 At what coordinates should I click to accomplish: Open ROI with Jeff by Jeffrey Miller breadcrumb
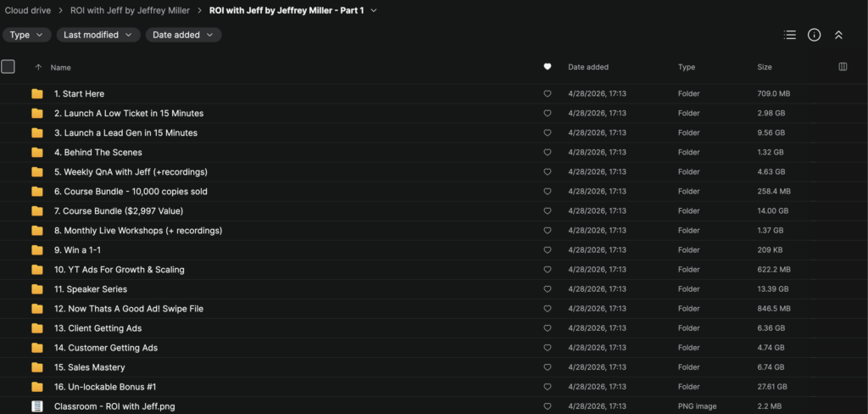[x=130, y=10]
